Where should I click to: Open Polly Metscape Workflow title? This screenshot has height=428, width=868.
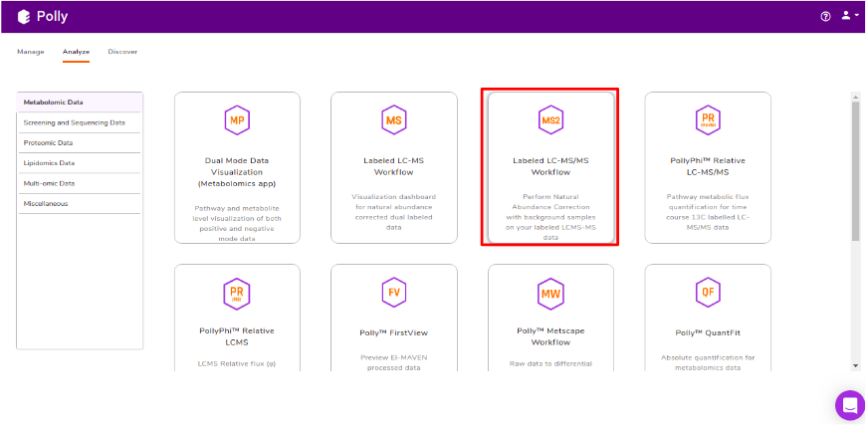(550, 336)
